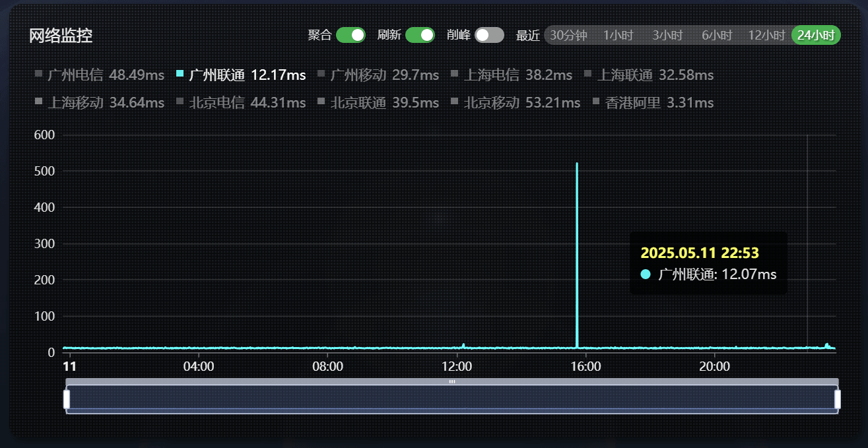This screenshot has height=448, width=868.
Task: Enable the 削峰 peak-clipping switch
Action: tap(489, 35)
